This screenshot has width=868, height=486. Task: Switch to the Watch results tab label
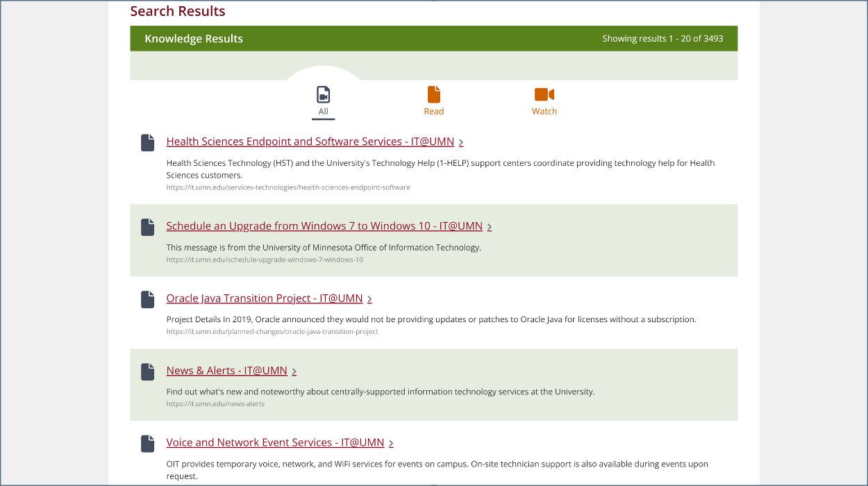544,111
